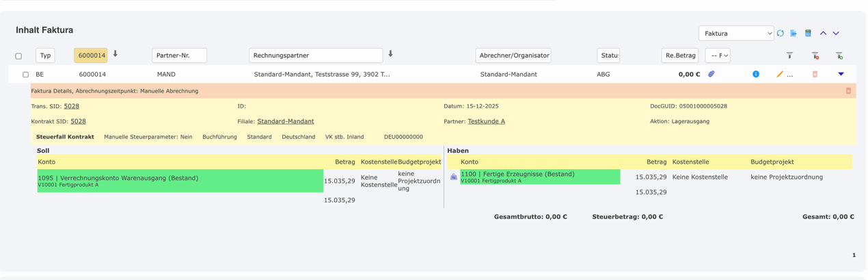This screenshot has height=280, width=868.
Task: Open the Testkunde A partner link
Action: [486, 121]
